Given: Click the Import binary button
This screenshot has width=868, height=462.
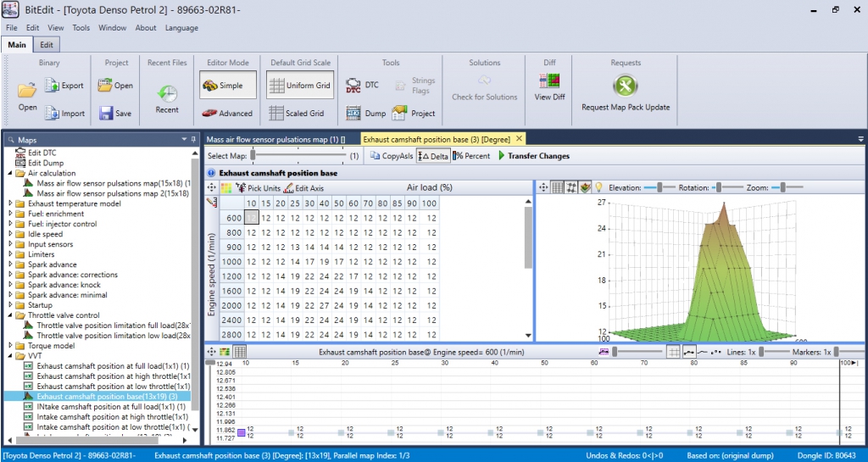Looking at the screenshot, I should [x=64, y=113].
